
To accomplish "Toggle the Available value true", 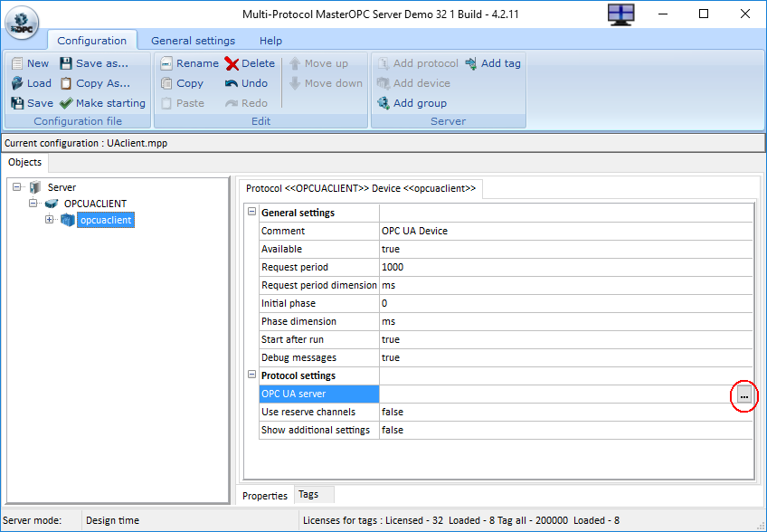I will (566, 249).
